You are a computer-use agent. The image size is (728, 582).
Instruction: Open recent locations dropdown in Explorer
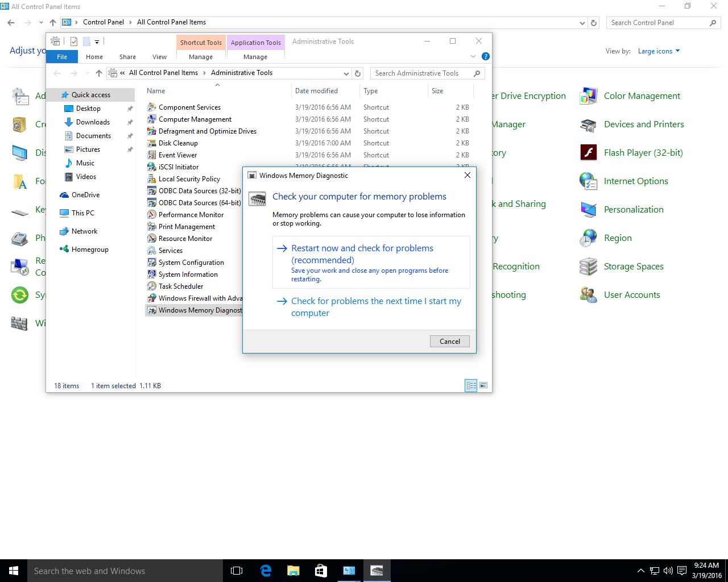pos(86,73)
